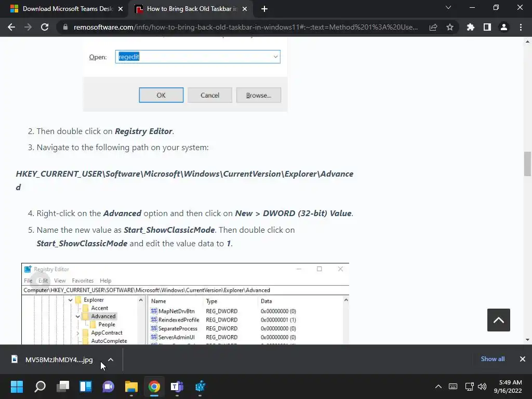Image resolution: width=532 pixels, height=399 pixels.
Task: Open the Windows Start menu
Action: click(x=17, y=387)
